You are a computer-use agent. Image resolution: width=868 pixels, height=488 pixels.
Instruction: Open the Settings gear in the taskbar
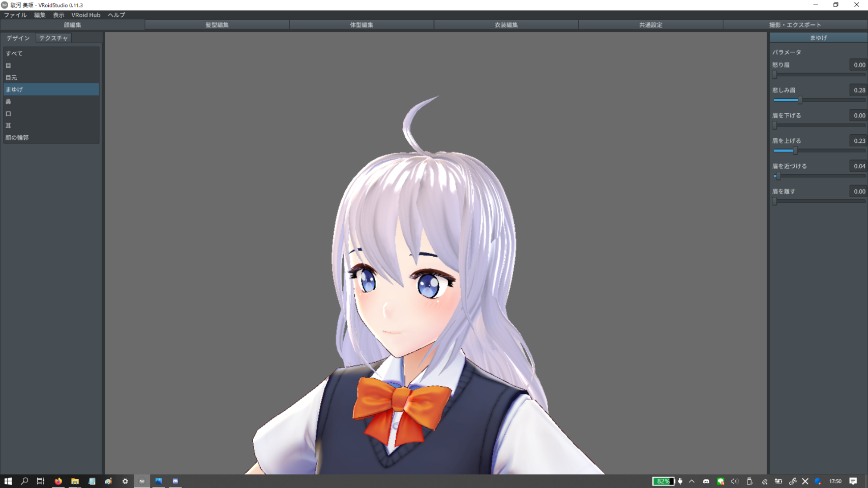point(125,481)
